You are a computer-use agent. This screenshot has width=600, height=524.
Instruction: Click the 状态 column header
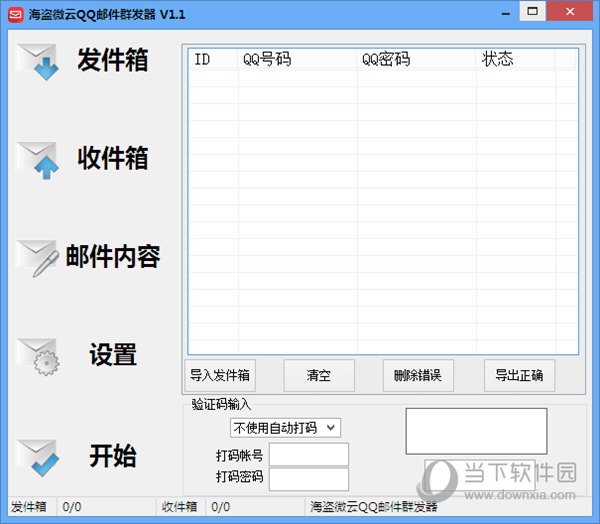click(x=515, y=59)
